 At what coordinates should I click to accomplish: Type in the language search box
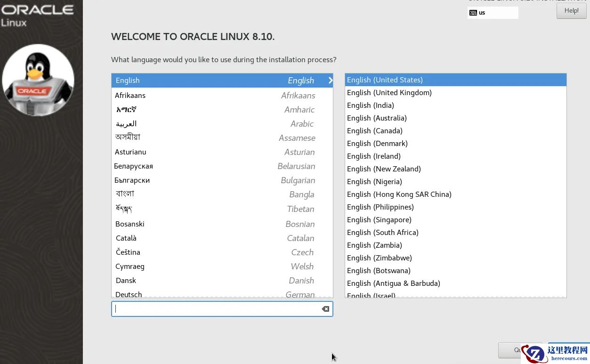pyautogui.click(x=217, y=309)
